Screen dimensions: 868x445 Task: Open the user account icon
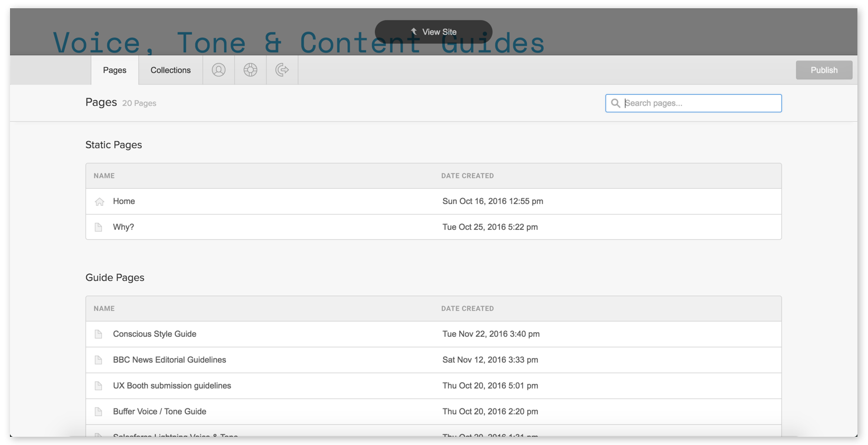(218, 69)
